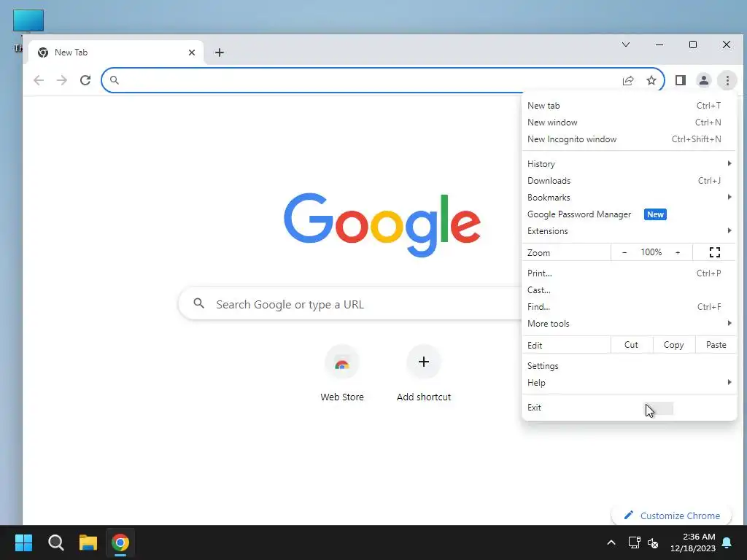
Task: Expand the History submenu
Action: click(x=629, y=164)
